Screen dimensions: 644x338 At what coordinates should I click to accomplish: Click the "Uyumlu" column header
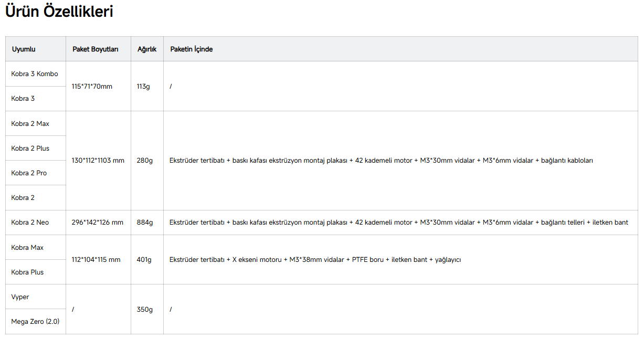pyautogui.click(x=24, y=49)
